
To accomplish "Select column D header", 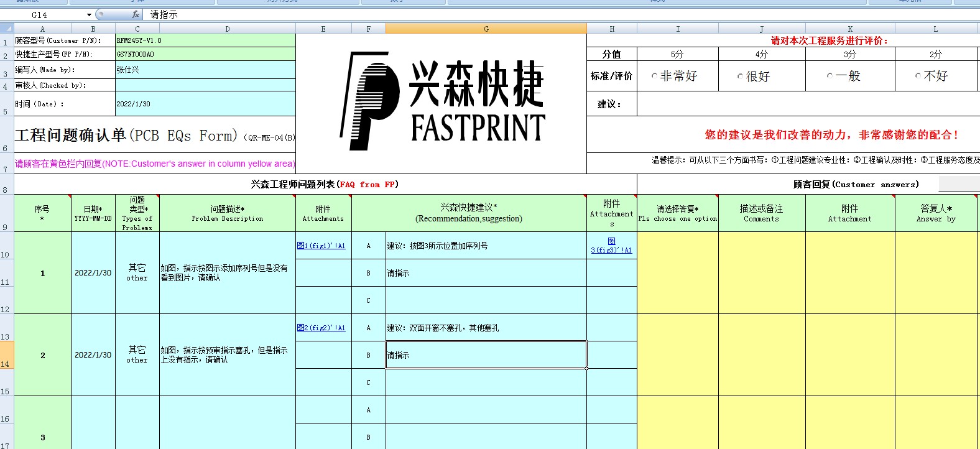I will point(228,29).
